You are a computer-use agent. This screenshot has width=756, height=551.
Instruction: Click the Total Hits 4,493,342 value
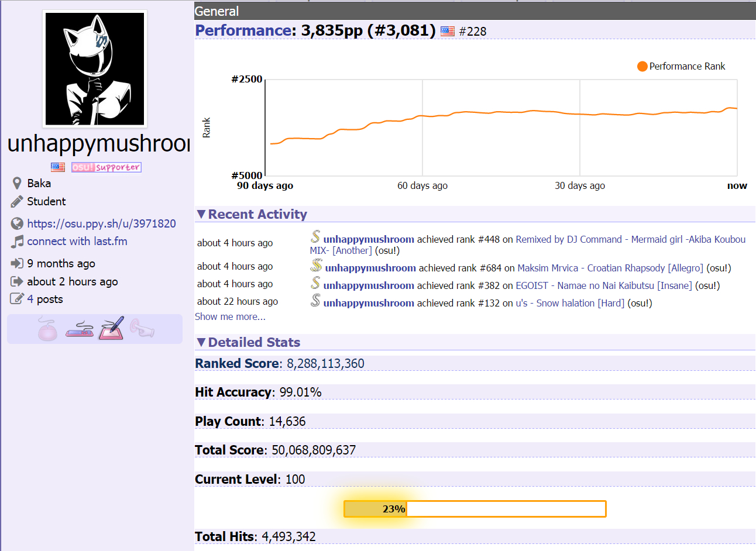(x=288, y=536)
